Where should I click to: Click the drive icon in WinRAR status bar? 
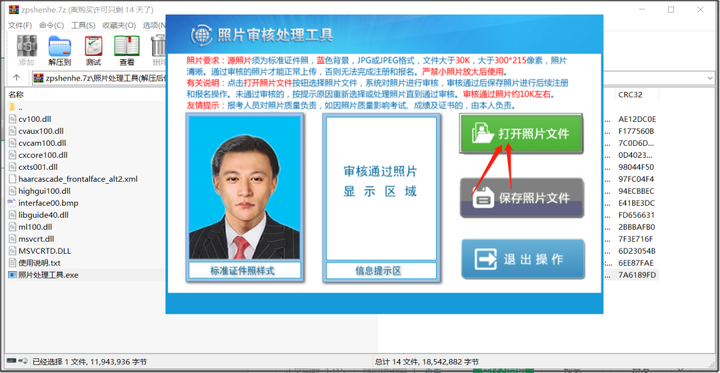click(x=11, y=362)
